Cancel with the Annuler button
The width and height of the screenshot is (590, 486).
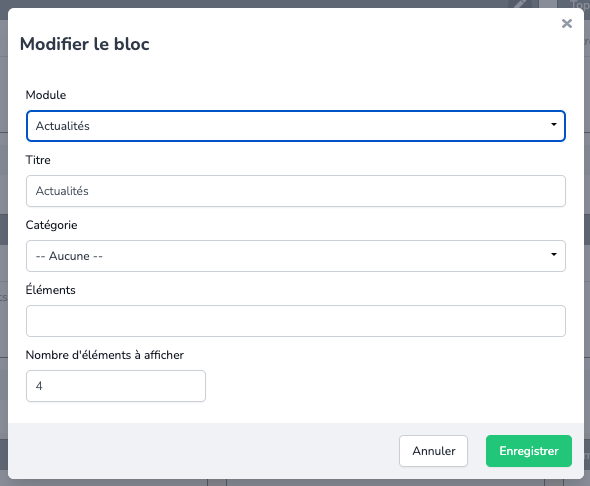click(433, 451)
